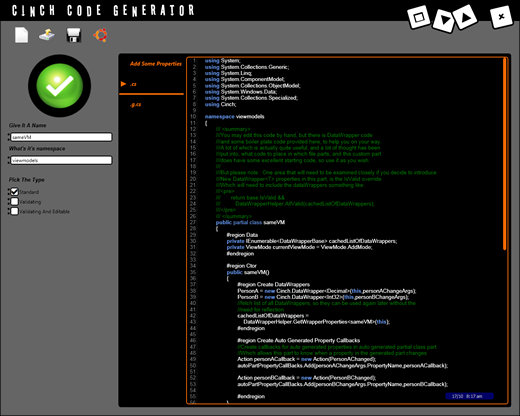Click the orange vertical code scrollbar

pyautogui.click(x=505, y=153)
